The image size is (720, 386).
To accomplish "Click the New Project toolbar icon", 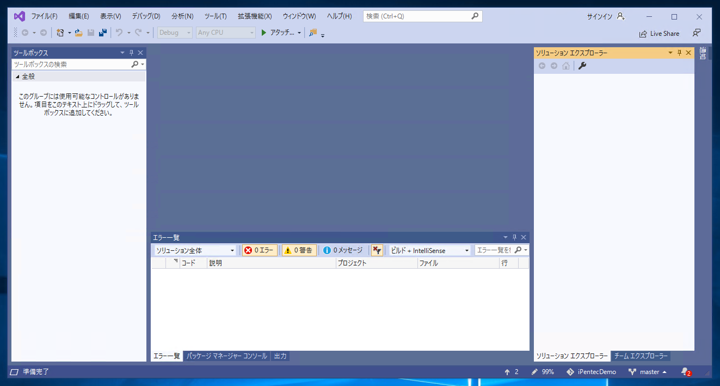I will point(60,33).
